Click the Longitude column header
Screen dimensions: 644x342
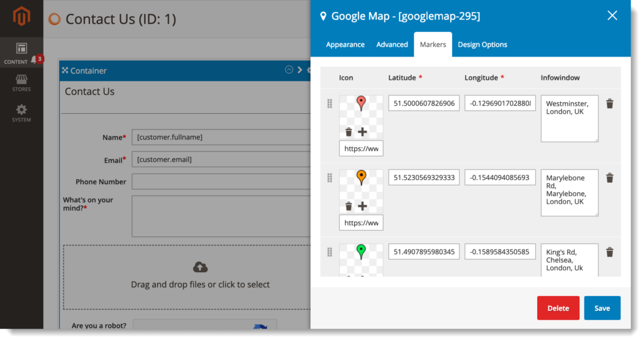481,77
